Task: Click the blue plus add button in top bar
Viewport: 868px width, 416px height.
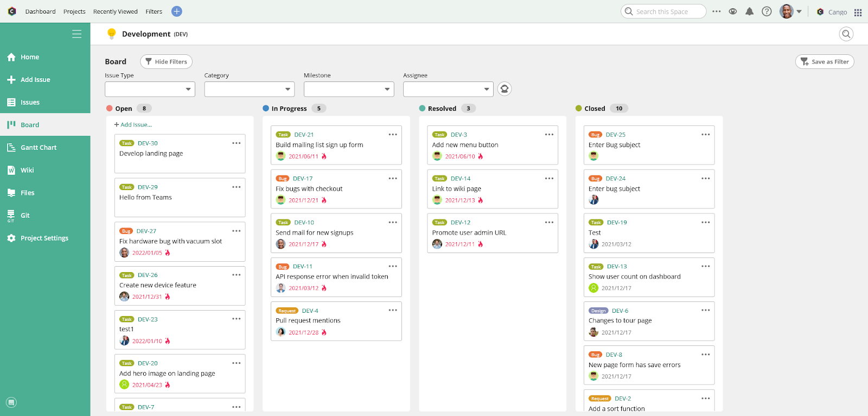Action: (177, 11)
